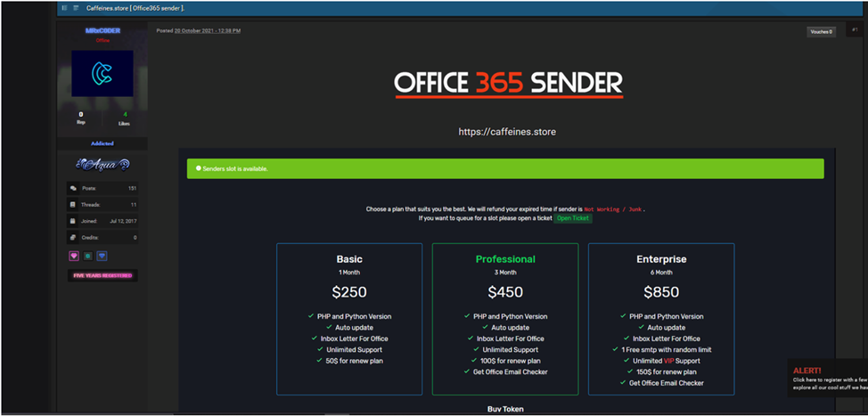Click the Buy Token heading
This screenshot has height=416, width=868.
coord(505,409)
